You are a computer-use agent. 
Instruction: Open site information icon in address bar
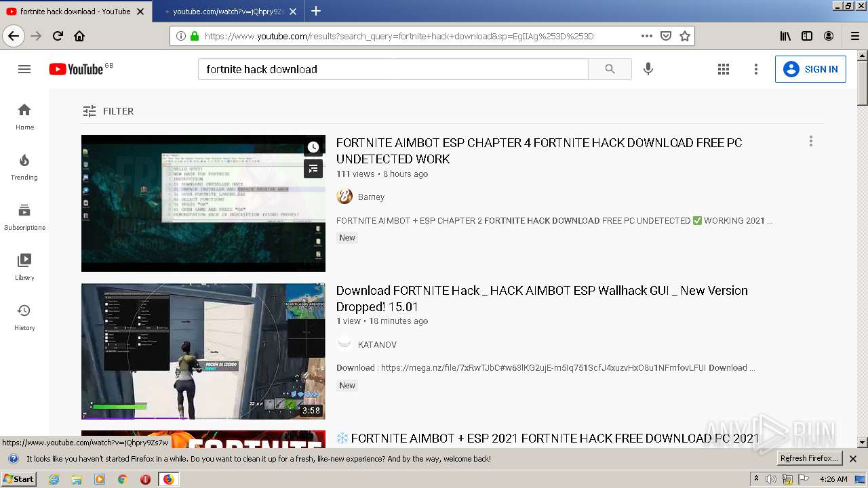[181, 36]
